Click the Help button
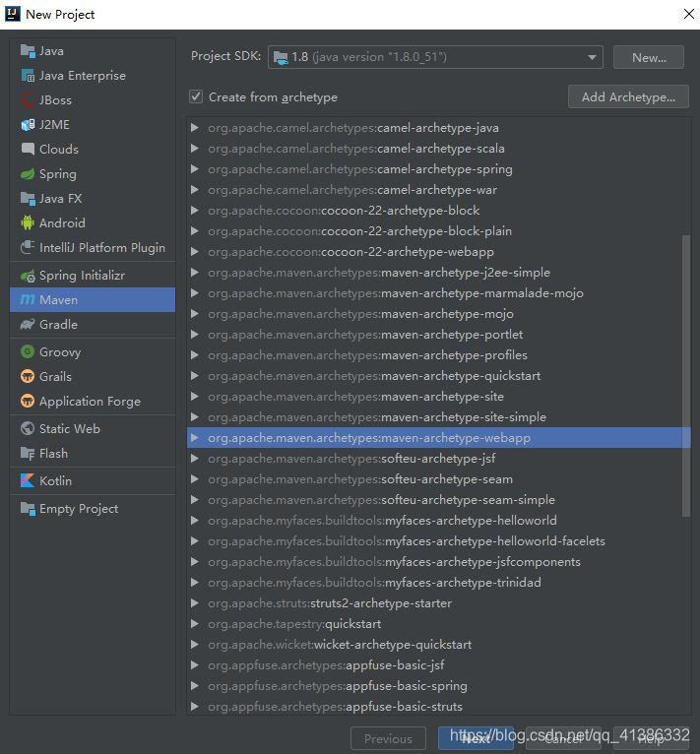Viewport: 700px width, 754px height. point(651,738)
